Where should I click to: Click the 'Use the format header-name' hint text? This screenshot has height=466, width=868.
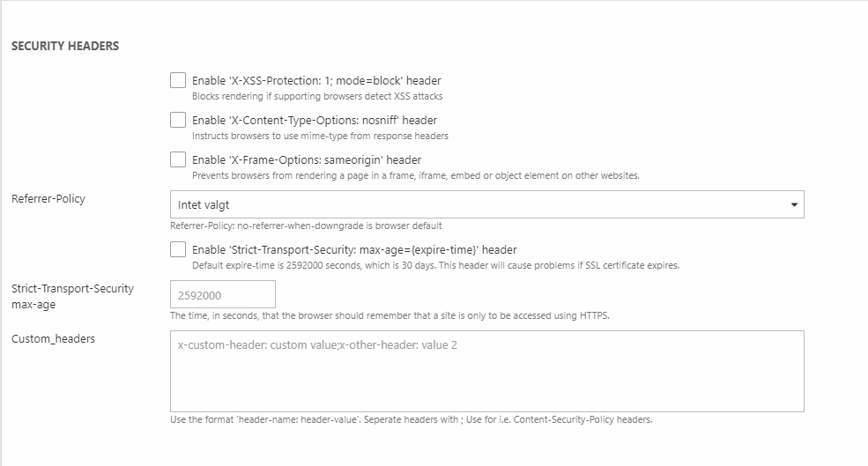coord(411,419)
